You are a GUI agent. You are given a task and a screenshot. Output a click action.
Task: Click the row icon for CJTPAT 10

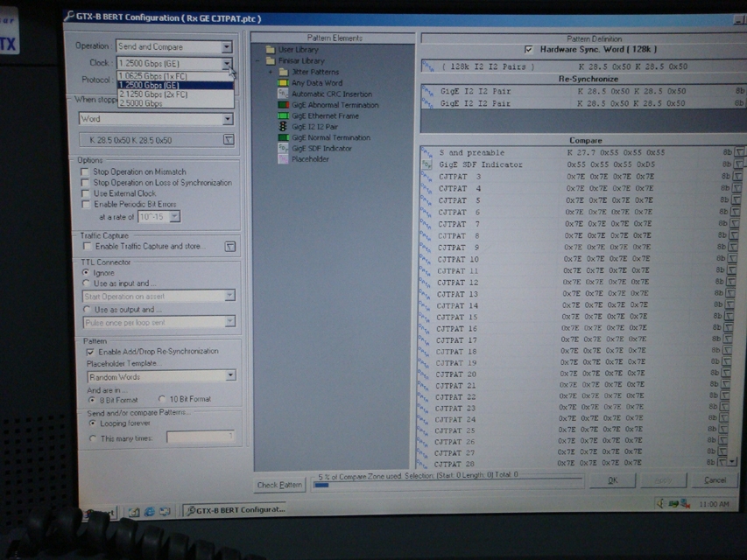(425, 260)
